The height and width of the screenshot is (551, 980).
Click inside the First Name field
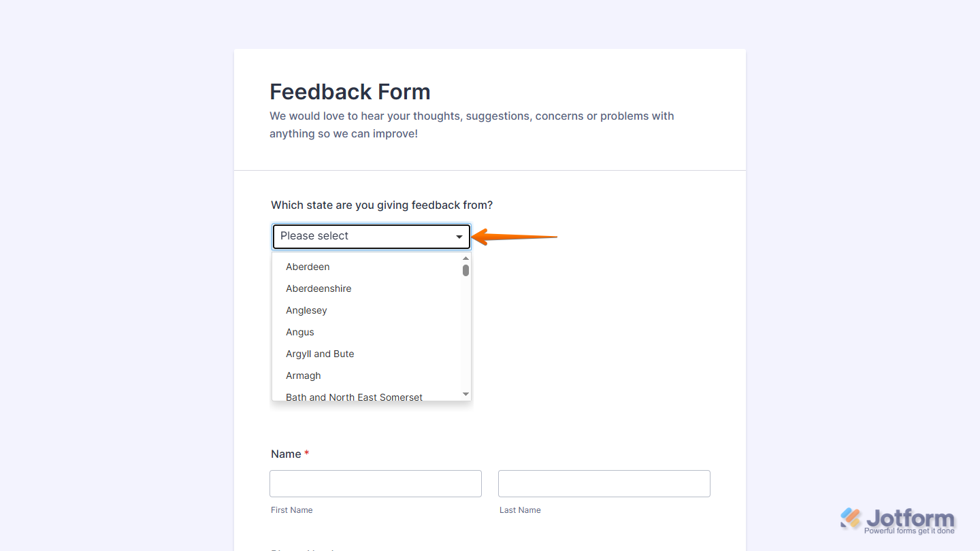coord(375,483)
